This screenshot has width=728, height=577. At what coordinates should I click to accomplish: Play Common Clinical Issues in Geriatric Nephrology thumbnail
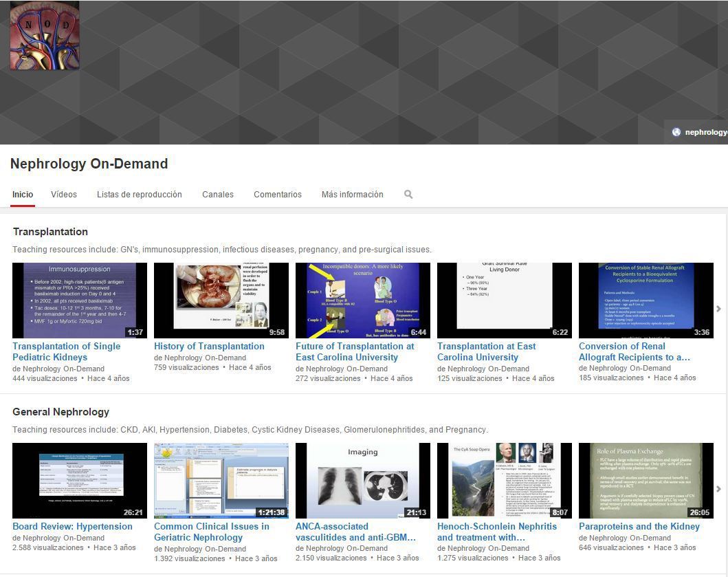[x=221, y=480]
